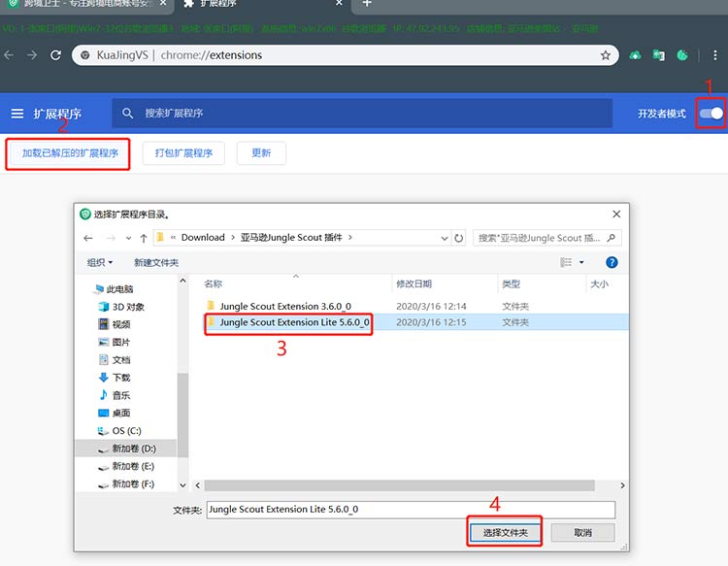
Task: Open recent locations dropdown in dialog
Action: [128, 238]
